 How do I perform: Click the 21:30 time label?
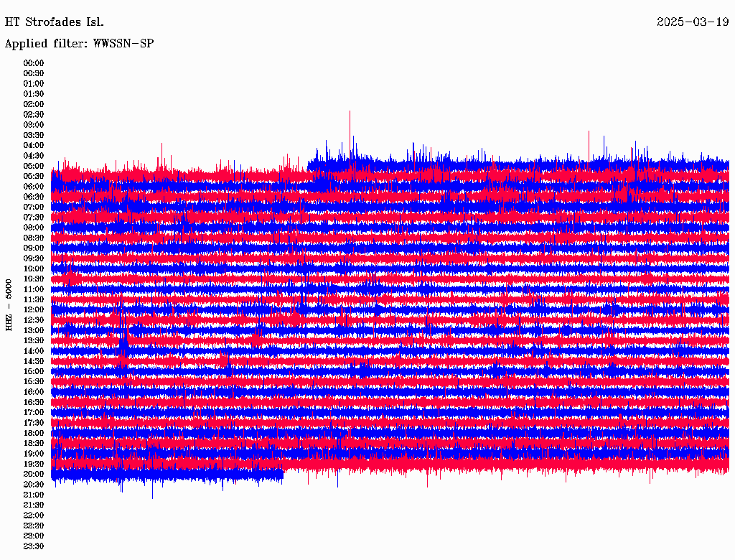click(34, 505)
